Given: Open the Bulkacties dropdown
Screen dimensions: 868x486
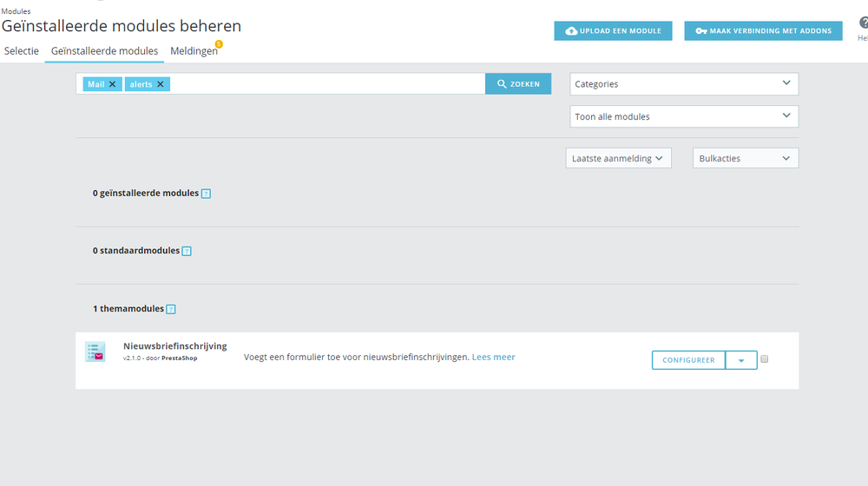Looking at the screenshot, I should (x=746, y=158).
